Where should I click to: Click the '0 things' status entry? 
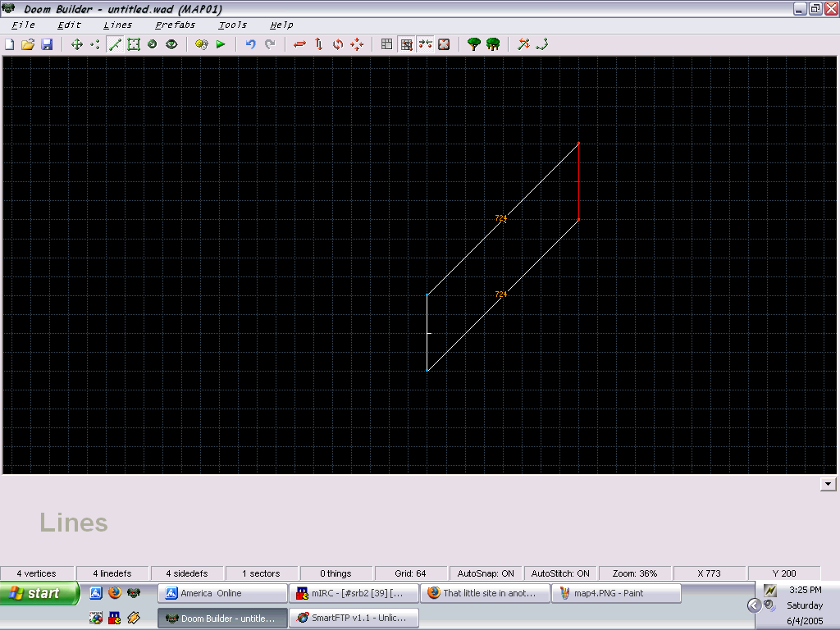coord(336,573)
